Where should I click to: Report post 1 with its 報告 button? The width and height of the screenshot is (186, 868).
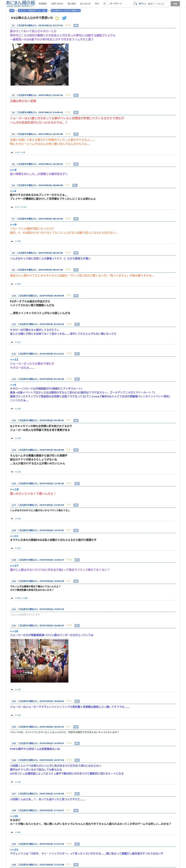[76, 25]
